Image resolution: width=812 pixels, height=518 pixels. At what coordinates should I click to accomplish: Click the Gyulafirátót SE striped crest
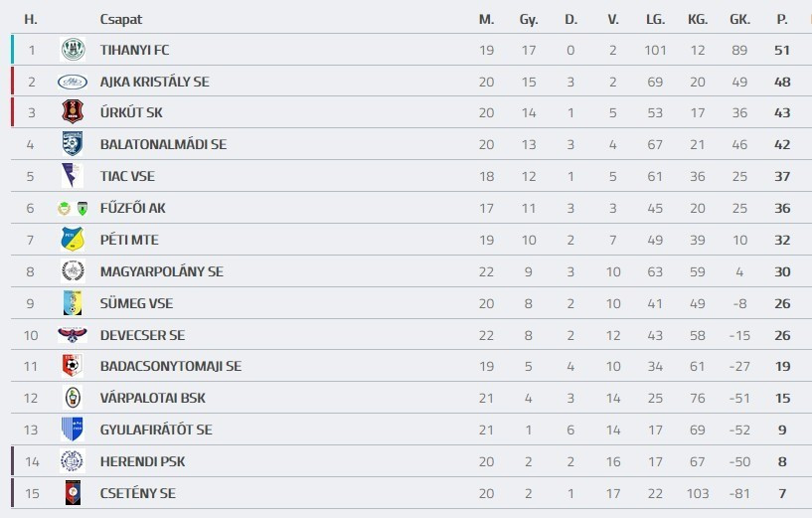(73, 430)
